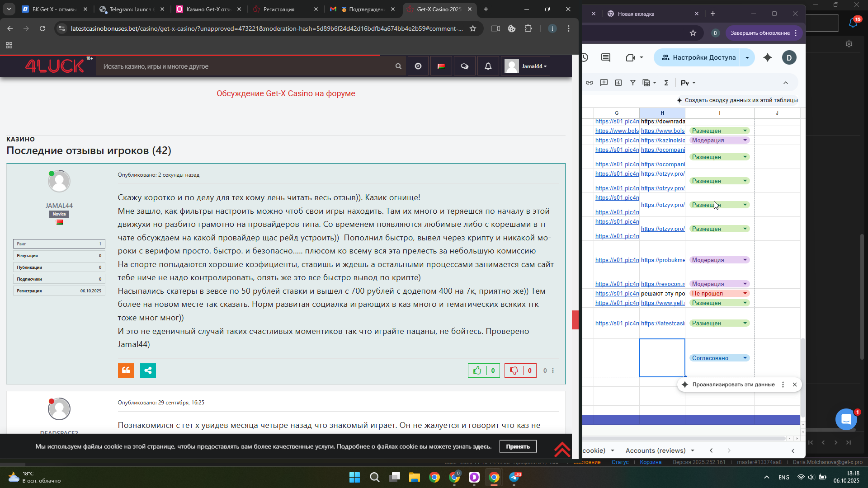Bookmark page with star in address bar

(473, 28)
